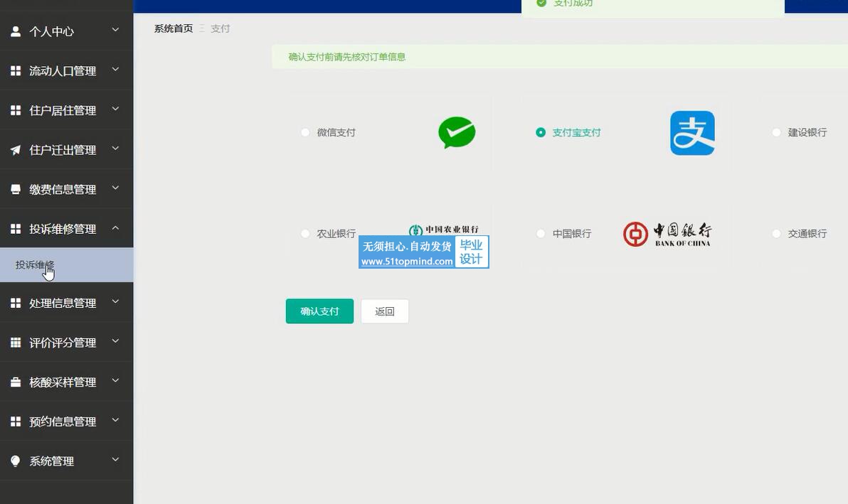Expand 处理信息管理 chevron arrow

pyautogui.click(x=115, y=301)
